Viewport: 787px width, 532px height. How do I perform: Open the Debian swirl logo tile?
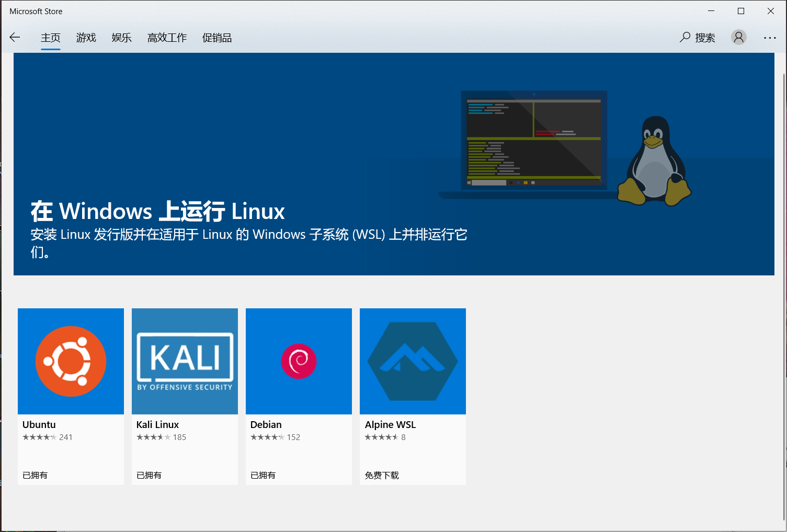pyautogui.click(x=299, y=361)
